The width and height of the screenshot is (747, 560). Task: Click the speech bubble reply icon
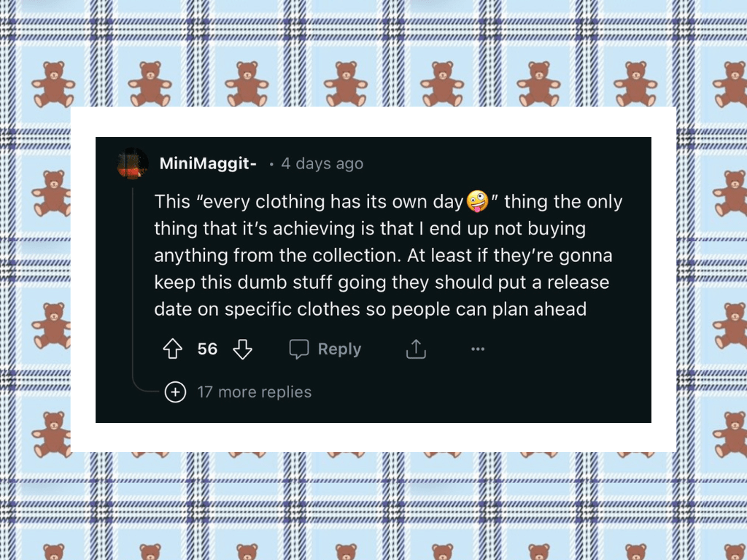(x=299, y=349)
